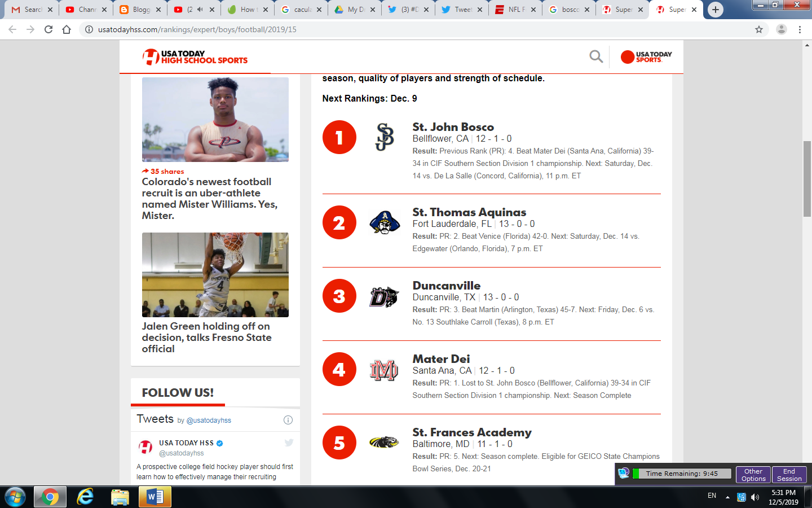
Task: Click the St. Thomas Aquinas pirate logo
Action: click(x=385, y=222)
